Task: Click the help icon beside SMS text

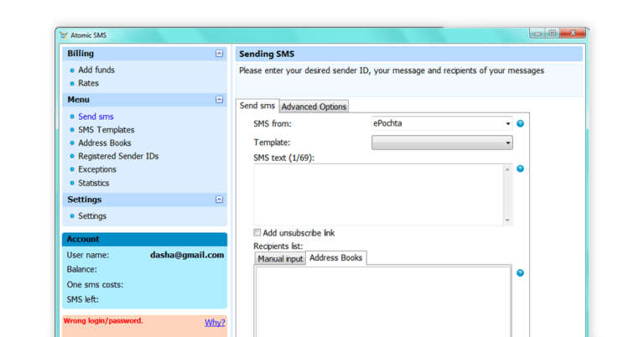Action: pos(520,168)
